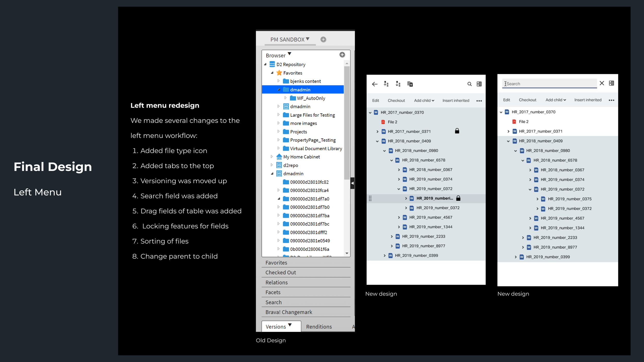Image resolution: width=644 pixels, height=362 pixels.
Task: Click the plus icon in the Browser header
Action: click(x=342, y=55)
